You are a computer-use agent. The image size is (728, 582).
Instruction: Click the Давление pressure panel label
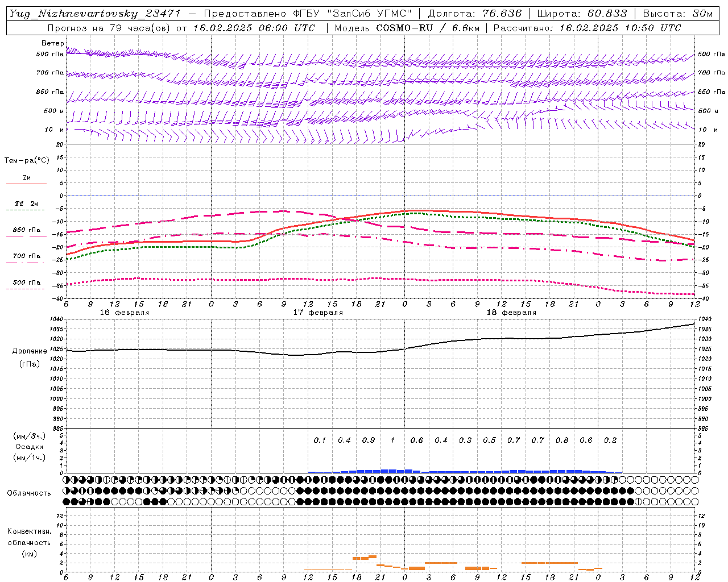(x=30, y=351)
